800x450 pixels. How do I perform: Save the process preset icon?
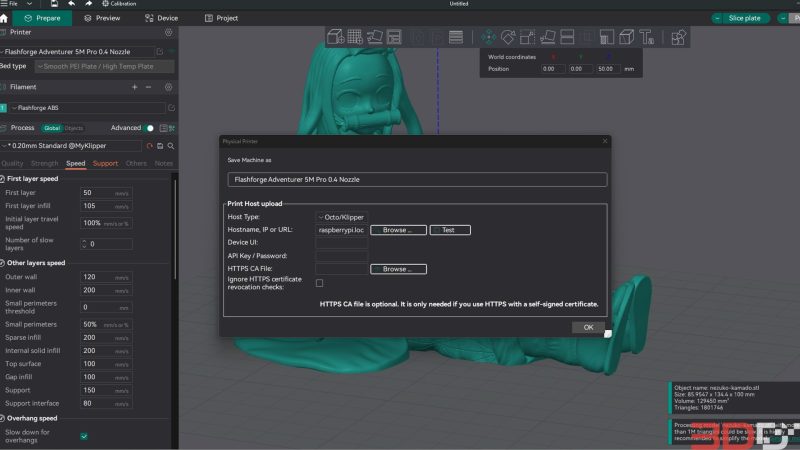click(x=160, y=146)
